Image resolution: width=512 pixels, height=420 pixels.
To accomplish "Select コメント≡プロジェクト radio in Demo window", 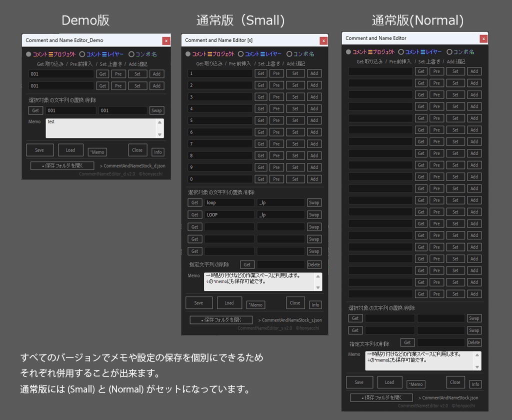I will (x=28, y=54).
